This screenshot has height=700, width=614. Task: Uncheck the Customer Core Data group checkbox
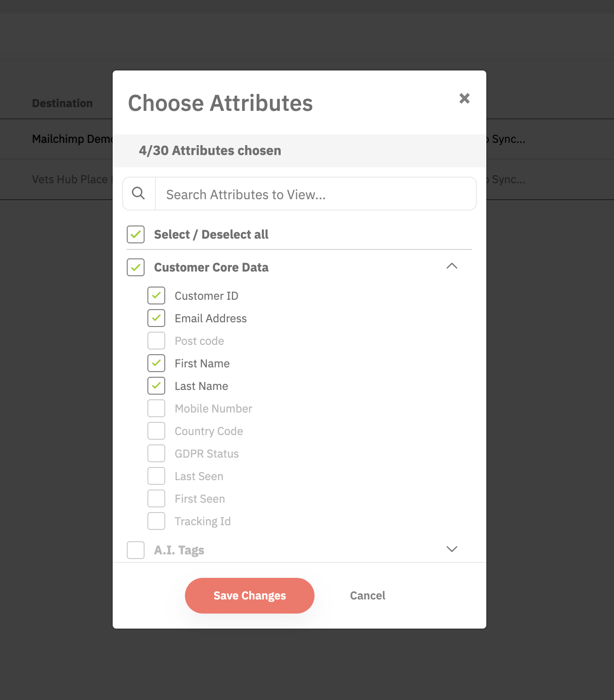coord(136,267)
